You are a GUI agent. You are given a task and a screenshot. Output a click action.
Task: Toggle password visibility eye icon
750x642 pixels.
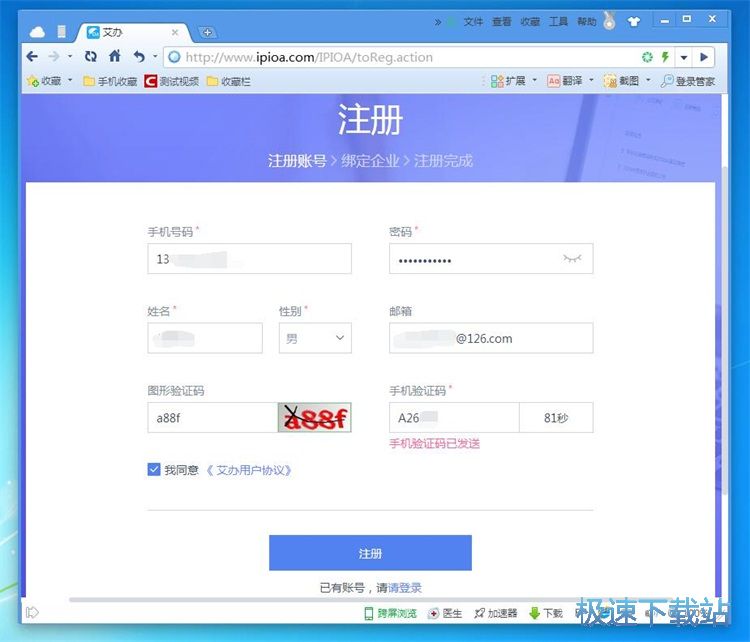572,258
